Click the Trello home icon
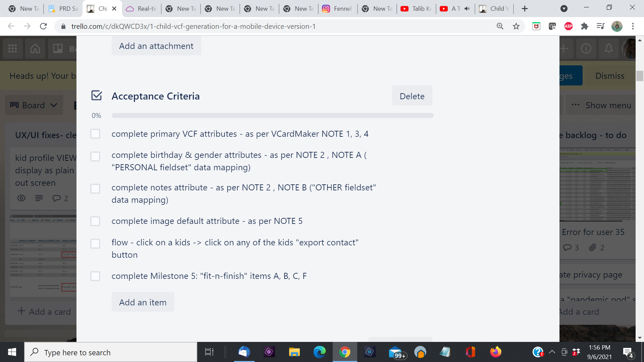The image size is (644, 362). (x=35, y=49)
